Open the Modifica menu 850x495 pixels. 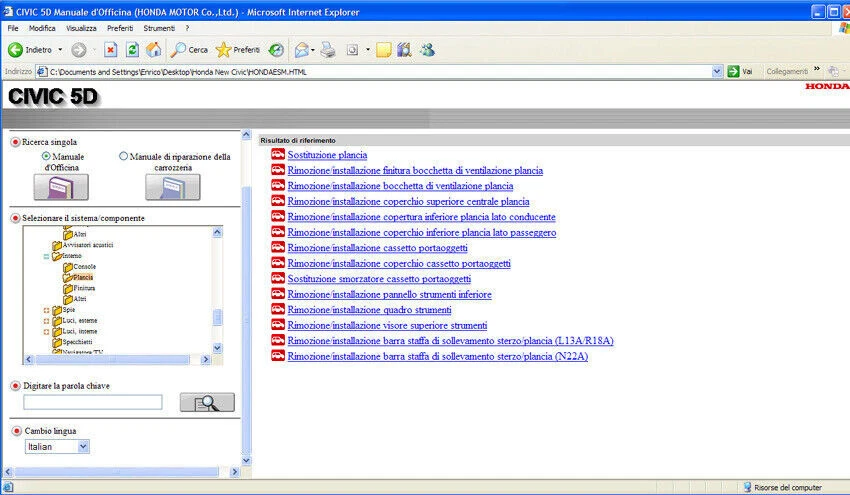coord(42,28)
